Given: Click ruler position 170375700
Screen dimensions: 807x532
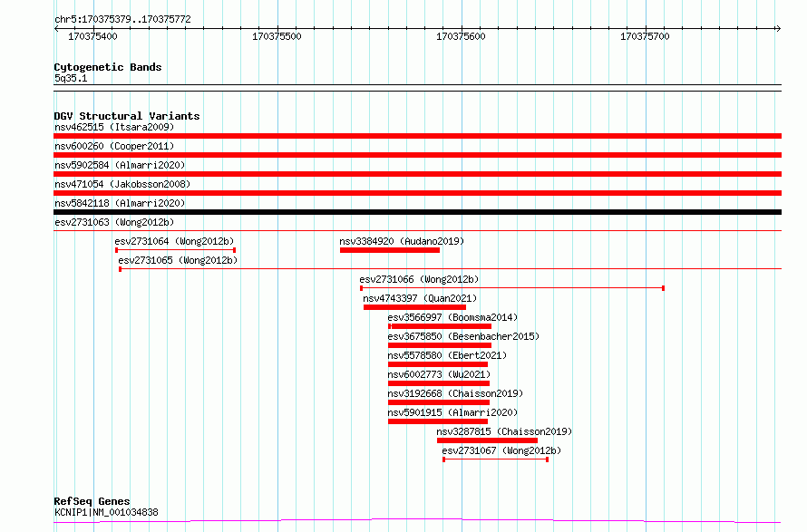Looking at the screenshot, I should (x=645, y=36).
